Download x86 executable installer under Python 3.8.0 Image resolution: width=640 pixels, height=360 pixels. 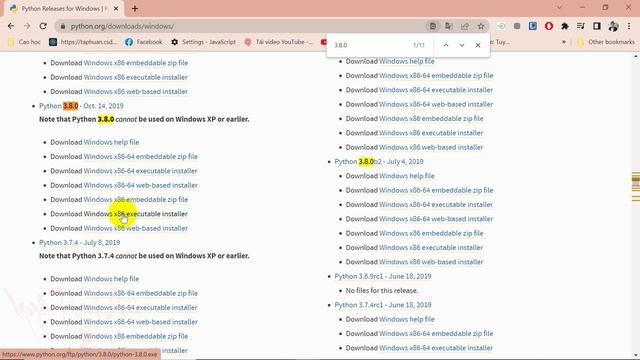pos(136,213)
